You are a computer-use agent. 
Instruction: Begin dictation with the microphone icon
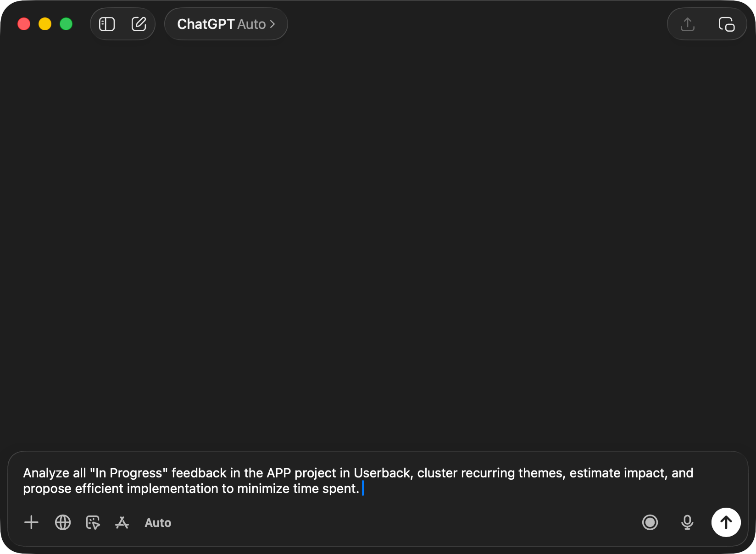pyautogui.click(x=687, y=522)
